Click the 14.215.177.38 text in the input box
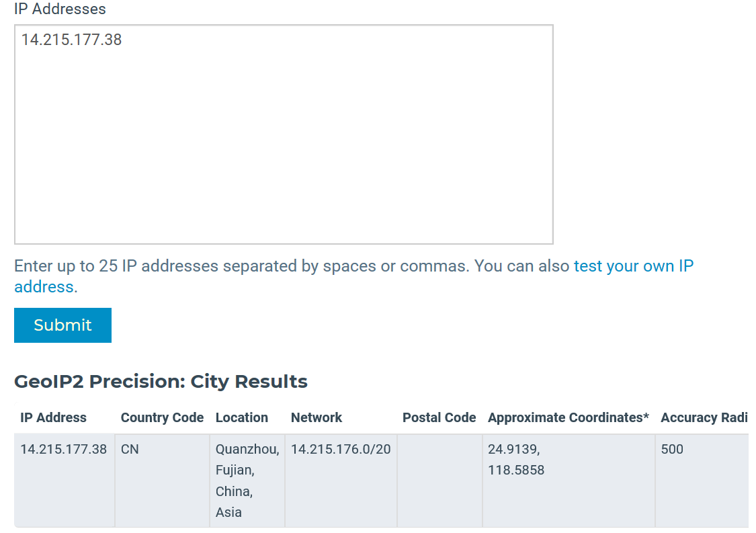This screenshot has height=533, width=756. click(71, 40)
